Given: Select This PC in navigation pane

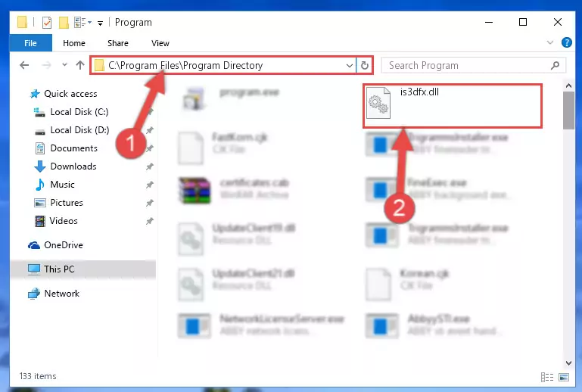Looking at the screenshot, I should (83, 269).
